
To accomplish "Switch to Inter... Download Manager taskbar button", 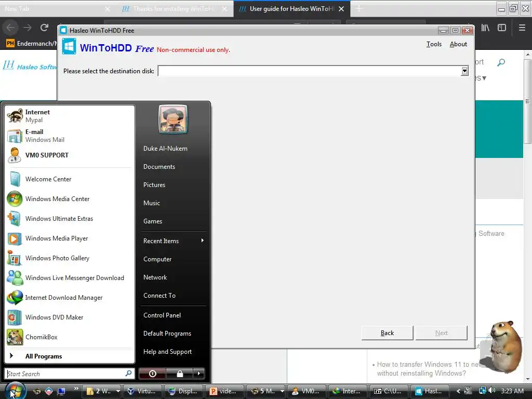I will [x=348, y=391].
